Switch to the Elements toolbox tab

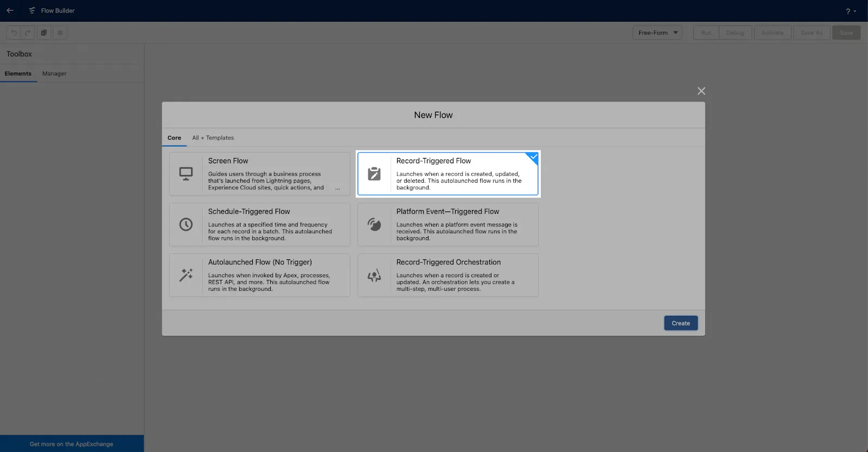click(18, 74)
